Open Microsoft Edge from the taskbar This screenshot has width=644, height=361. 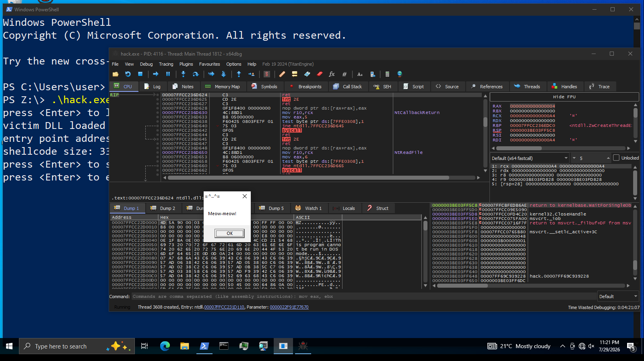(x=165, y=346)
